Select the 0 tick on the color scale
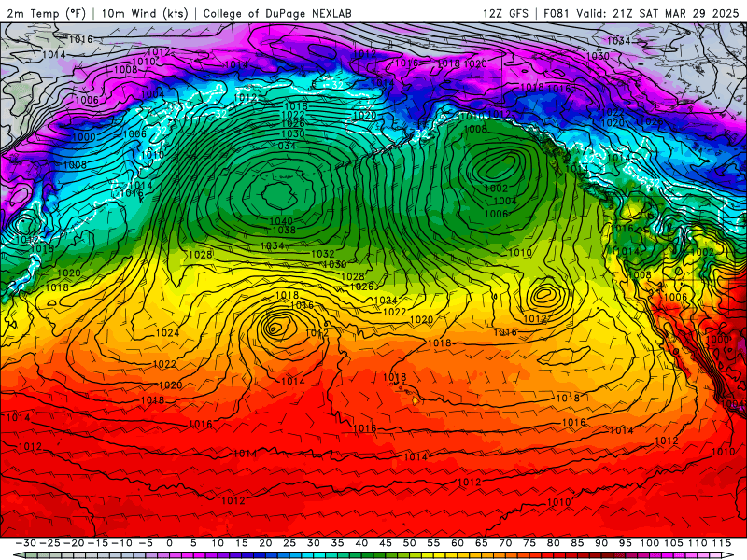 coord(170,543)
